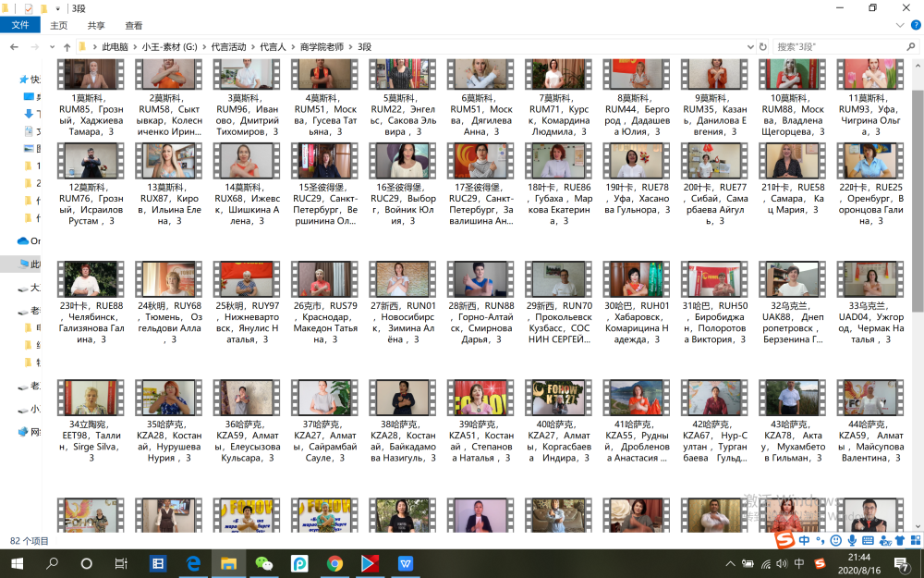Switch to the 主页 ribbon tab
The image size is (924, 578).
(x=59, y=25)
